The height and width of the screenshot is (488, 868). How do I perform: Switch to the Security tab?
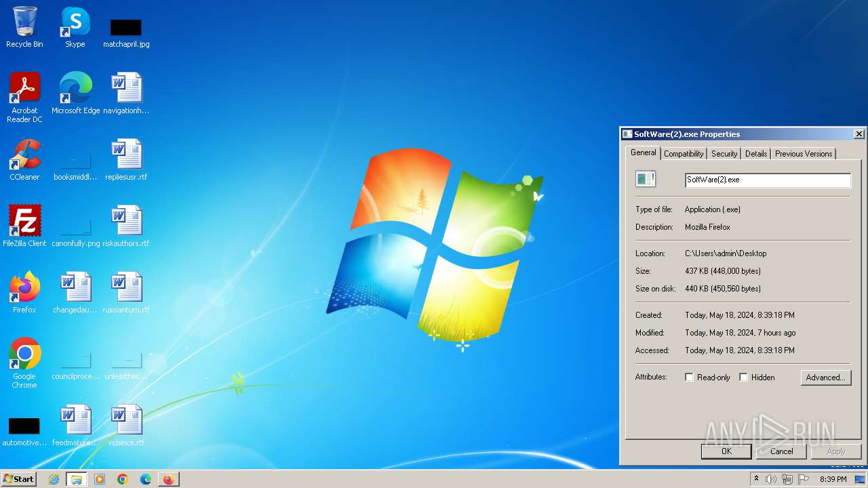click(x=724, y=154)
